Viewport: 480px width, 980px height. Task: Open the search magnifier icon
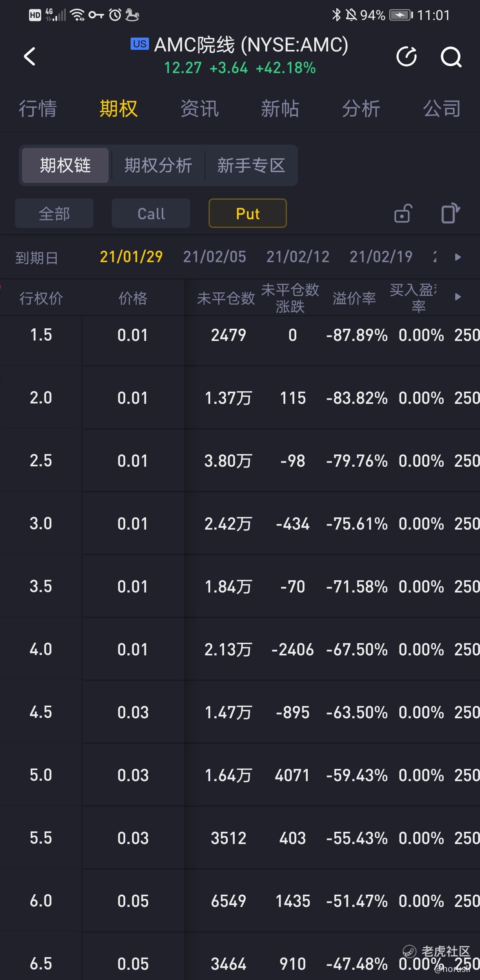pyautogui.click(x=451, y=57)
